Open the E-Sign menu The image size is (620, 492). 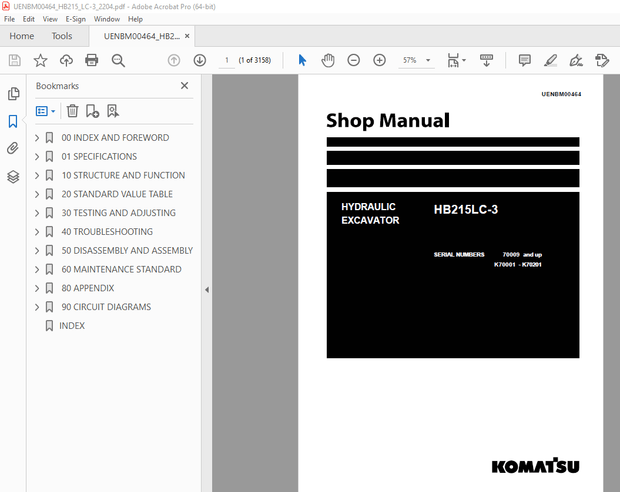click(x=76, y=19)
